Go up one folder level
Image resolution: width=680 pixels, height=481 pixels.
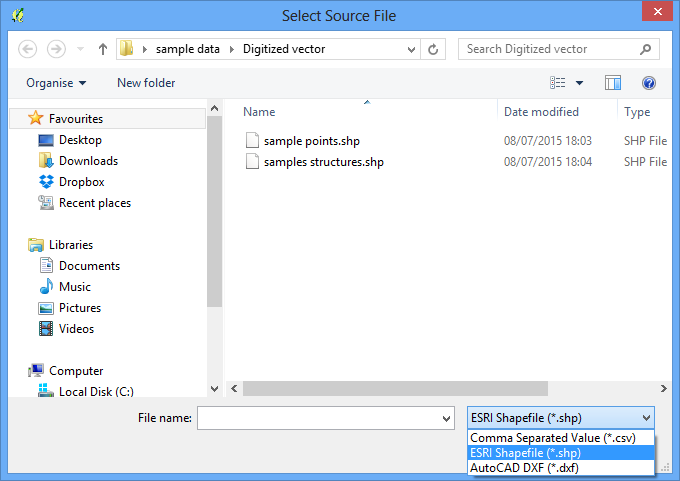point(103,49)
